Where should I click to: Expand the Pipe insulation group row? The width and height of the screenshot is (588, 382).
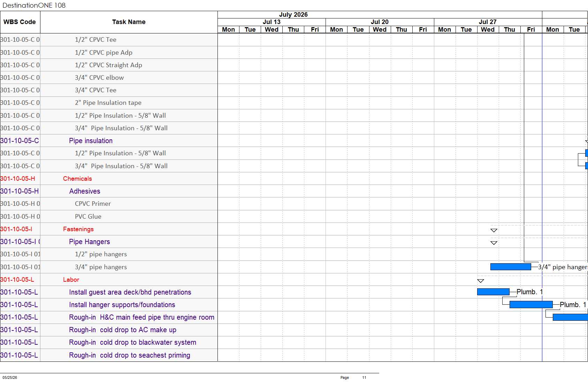(91, 141)
